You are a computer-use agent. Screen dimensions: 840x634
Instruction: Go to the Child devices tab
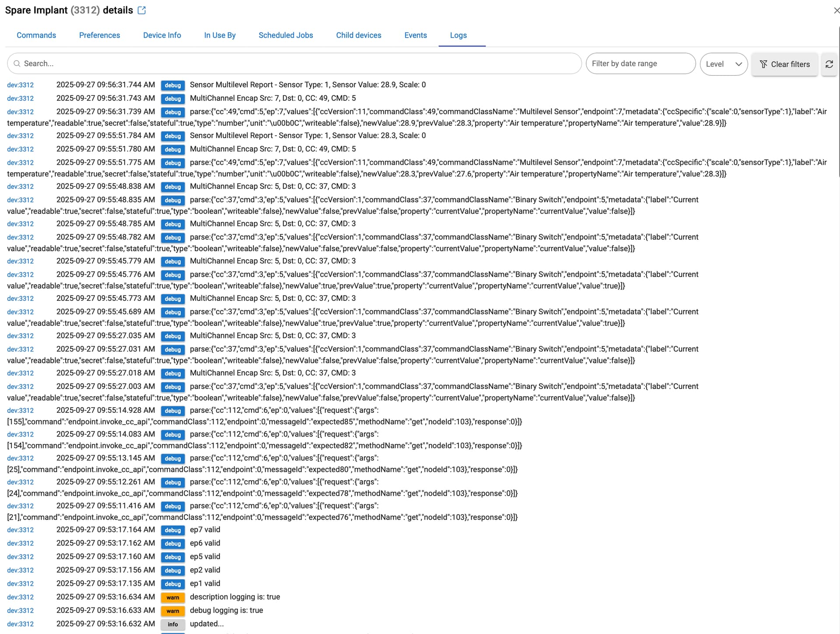click(358, 35)
